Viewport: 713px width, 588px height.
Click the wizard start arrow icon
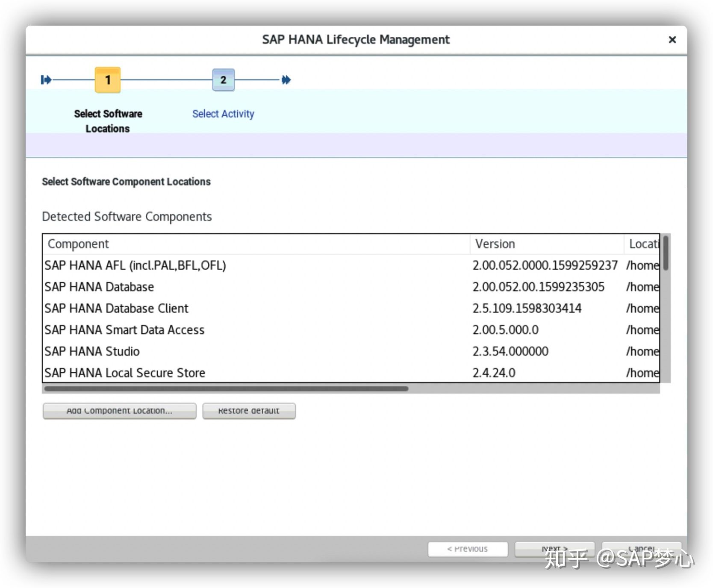click(x=46, y=80)
